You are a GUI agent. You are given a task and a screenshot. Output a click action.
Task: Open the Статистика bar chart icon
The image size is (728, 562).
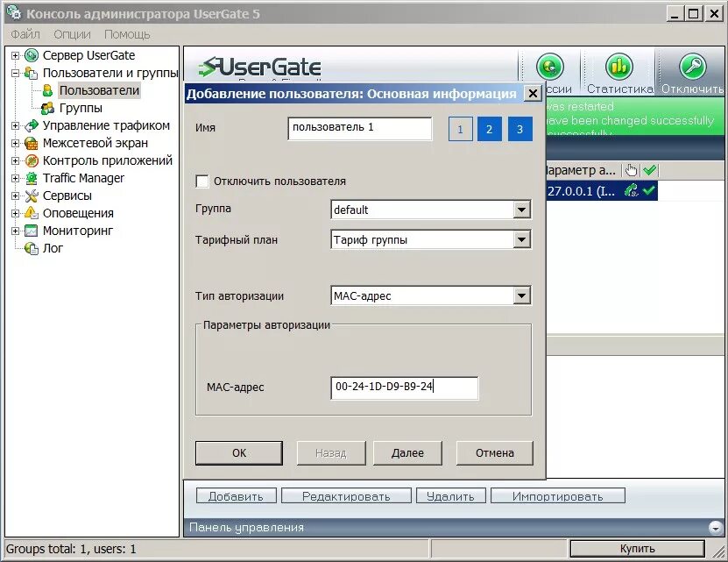[x=619, y=67]
